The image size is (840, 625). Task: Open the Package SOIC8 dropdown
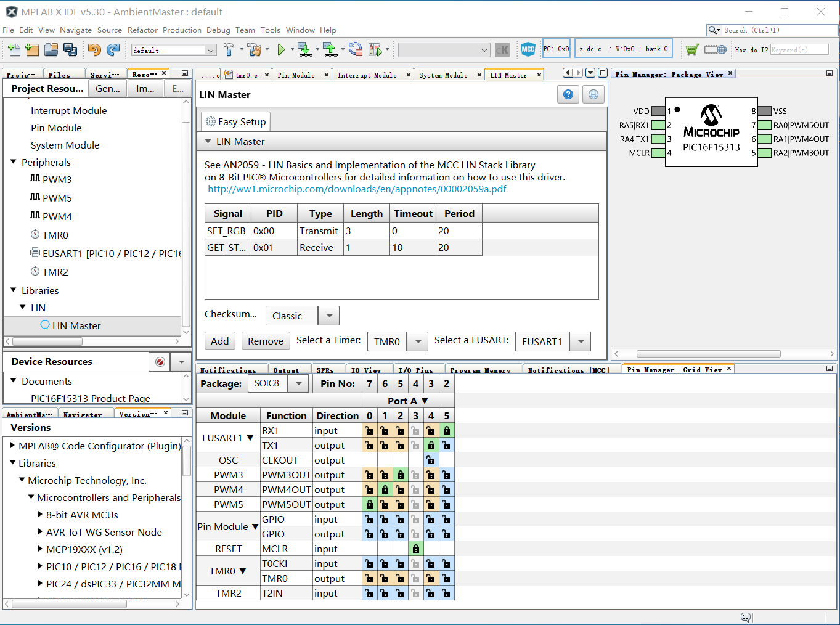point(298,383)
